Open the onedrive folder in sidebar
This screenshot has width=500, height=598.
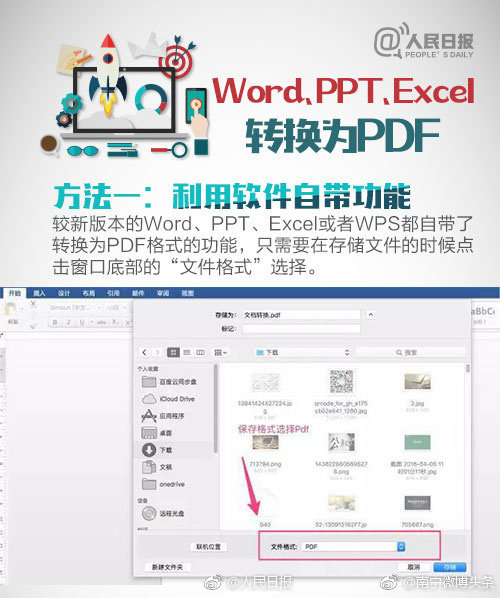(163, 484)
